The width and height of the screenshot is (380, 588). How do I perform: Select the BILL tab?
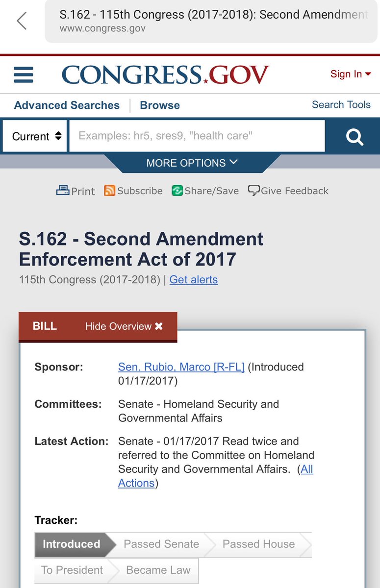45,326
